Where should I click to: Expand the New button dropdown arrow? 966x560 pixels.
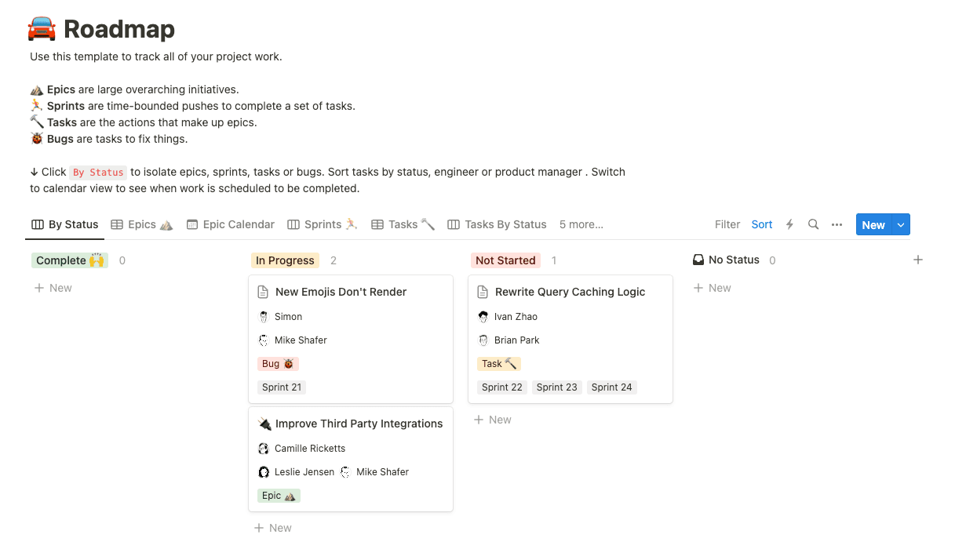[901, 224]
